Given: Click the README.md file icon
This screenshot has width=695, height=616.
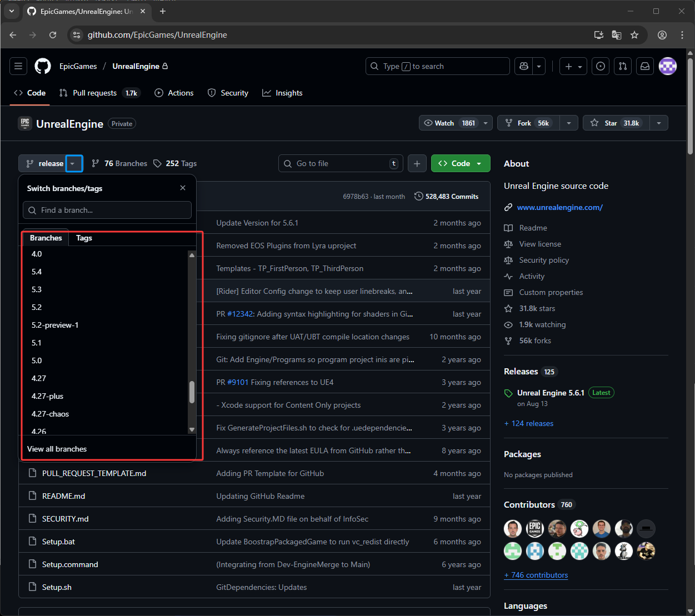Looking at the screenshot, I should (x=32, y=496).
